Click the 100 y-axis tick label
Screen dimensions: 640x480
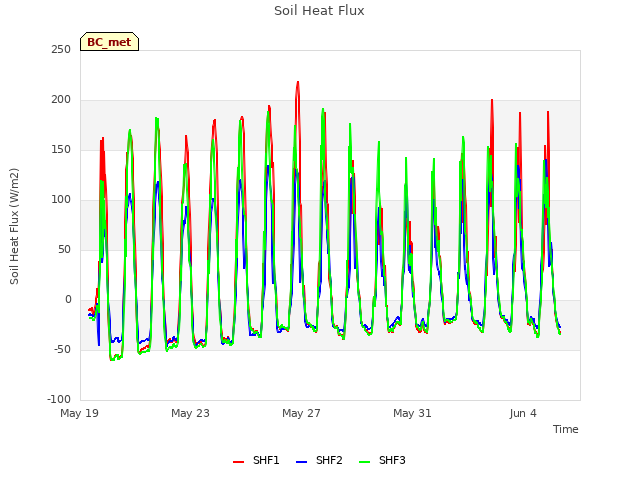tap(61, 200)
